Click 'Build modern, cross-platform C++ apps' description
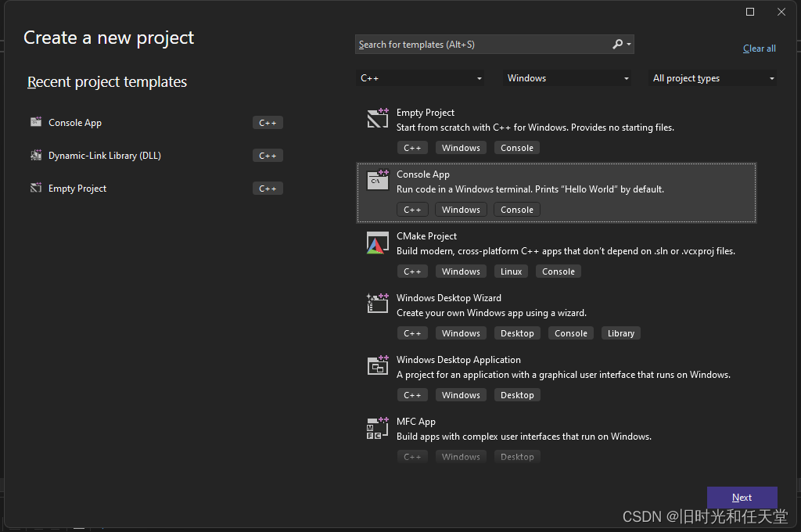Viewport: 801px width, 532px height. click(566, 251)
